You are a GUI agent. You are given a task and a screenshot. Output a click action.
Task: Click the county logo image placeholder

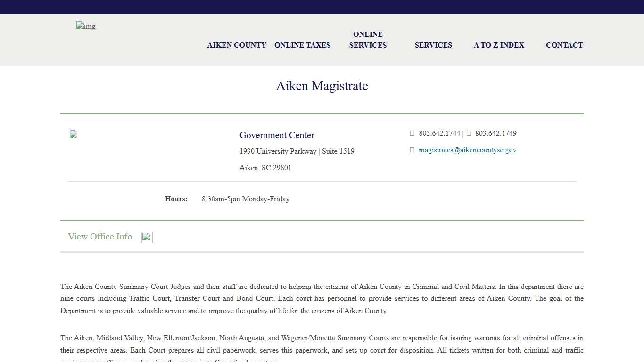click(x=85, y=26)
